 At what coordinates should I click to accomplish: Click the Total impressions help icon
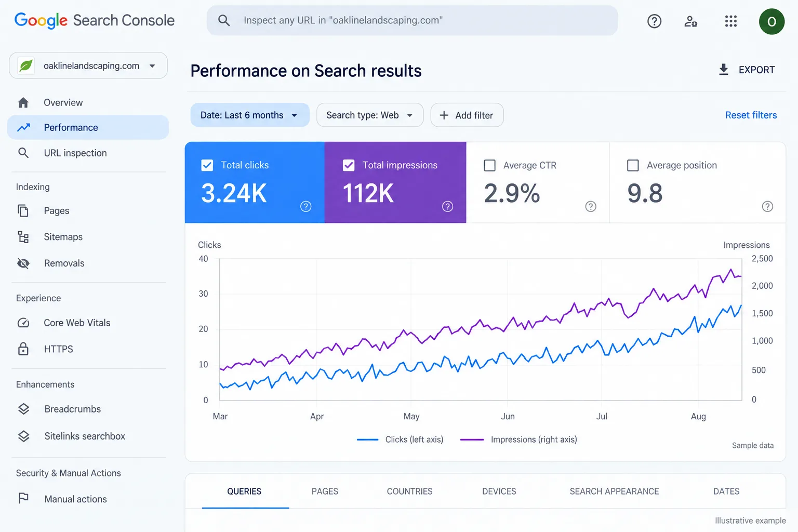point(447,206)
